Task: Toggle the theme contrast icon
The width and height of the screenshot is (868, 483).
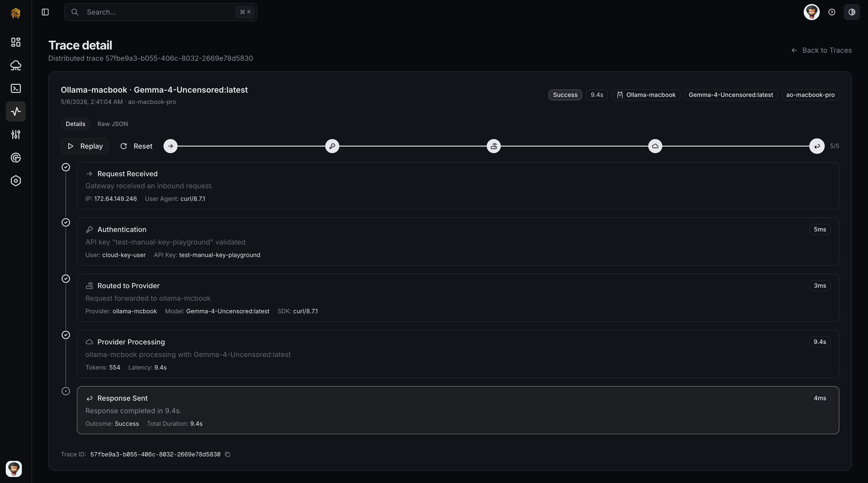Action: [851, 12]
